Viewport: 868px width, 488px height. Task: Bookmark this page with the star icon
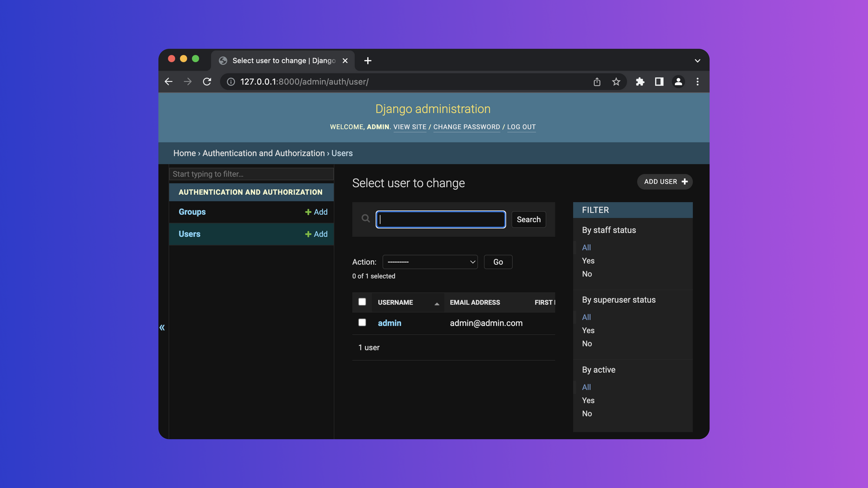tap(616, 82)
